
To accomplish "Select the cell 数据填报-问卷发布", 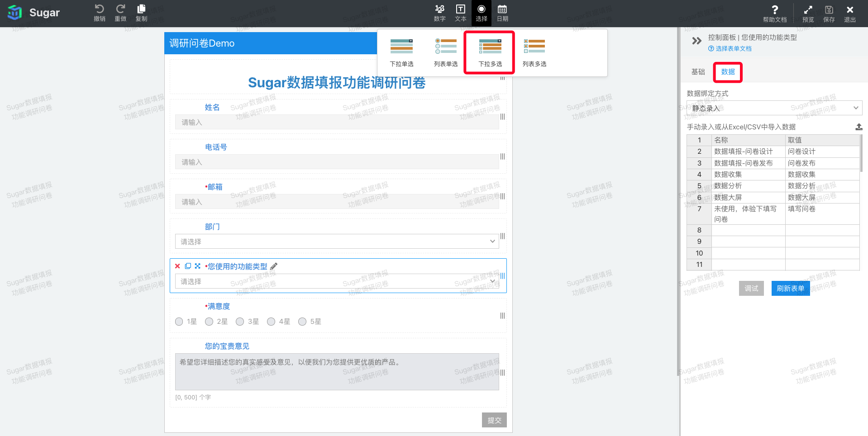I will 748,163.
